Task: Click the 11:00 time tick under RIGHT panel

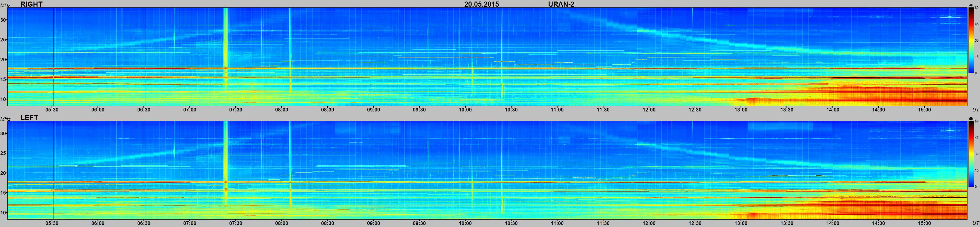Action: click(557, 110)
